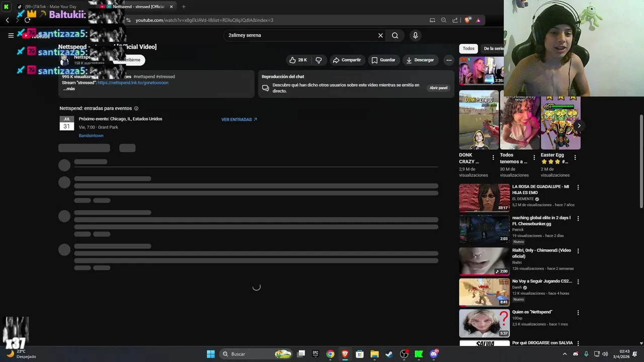Select the Todos filter chip
The width and height of the screenshot is (644, 362).
468,49
